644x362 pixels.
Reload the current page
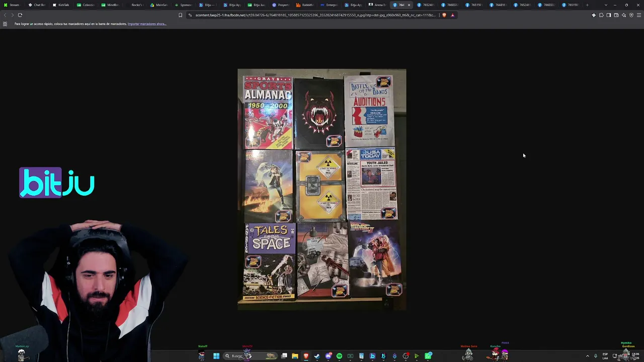(20, 15)
